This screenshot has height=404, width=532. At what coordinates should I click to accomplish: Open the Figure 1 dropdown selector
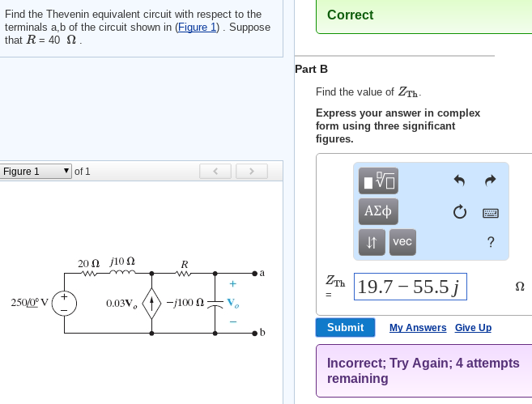coord(36,172)
